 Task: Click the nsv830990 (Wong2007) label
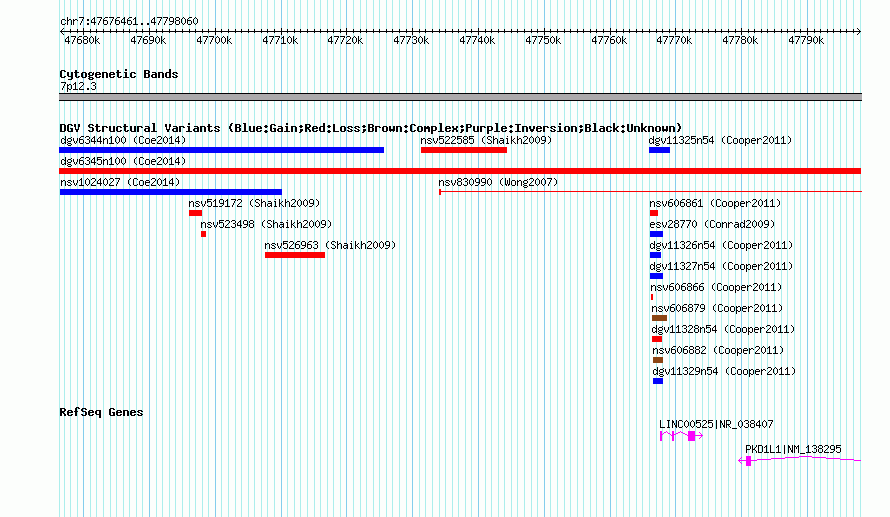click(498, 182)
